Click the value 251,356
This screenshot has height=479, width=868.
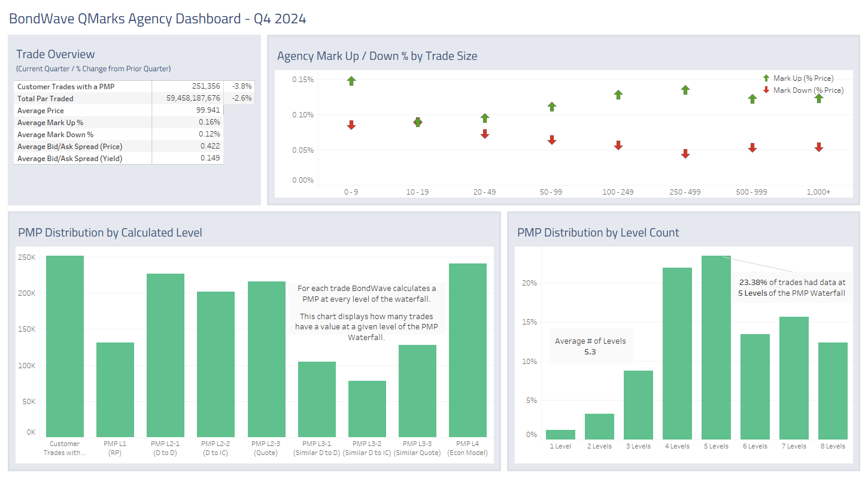pyautogui.click(x=206, y=87)
